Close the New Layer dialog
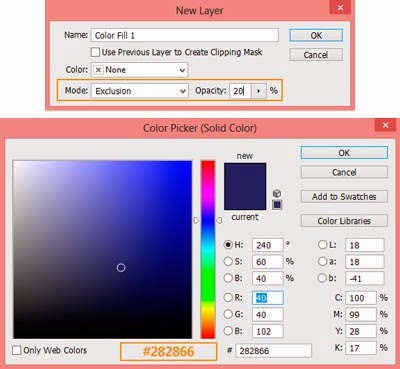Image resolution: width=400 pixels, height=369 pixels. [340, 7]
